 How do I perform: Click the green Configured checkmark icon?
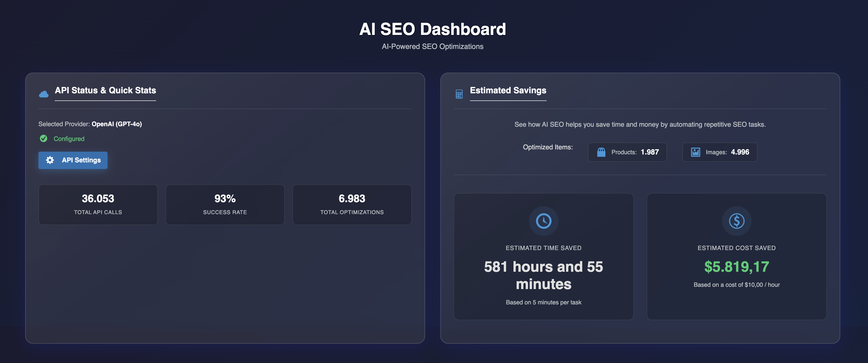pos(44,138)
